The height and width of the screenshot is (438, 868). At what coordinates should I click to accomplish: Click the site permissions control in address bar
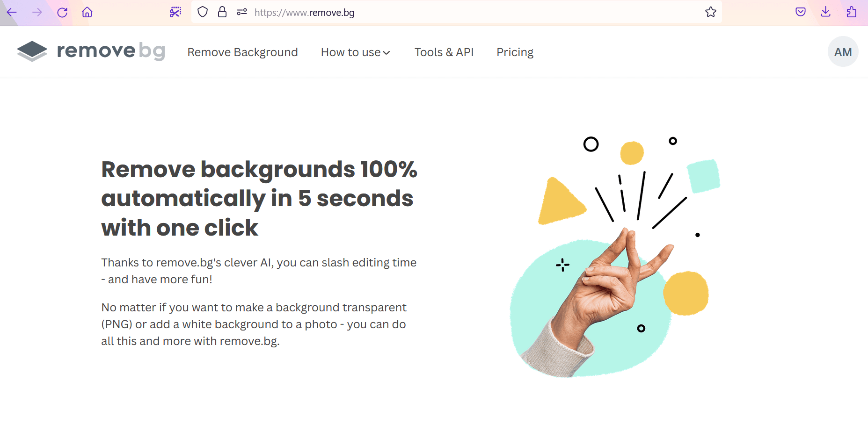click(241, 12)
